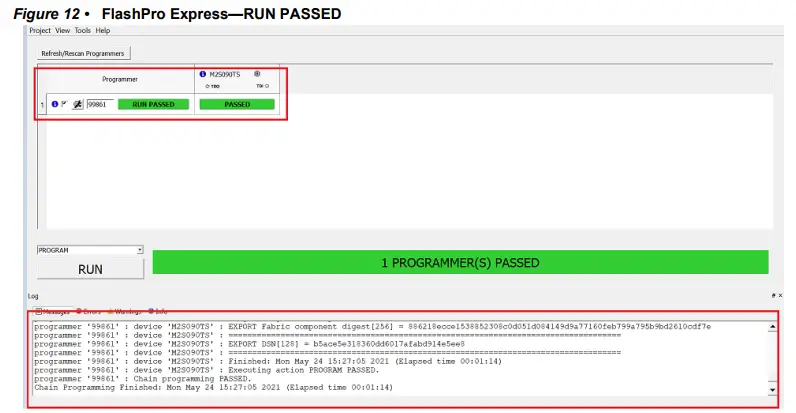Click the Log panel title
Viewport: 796px width, 413px height.
tap(33, 296)
